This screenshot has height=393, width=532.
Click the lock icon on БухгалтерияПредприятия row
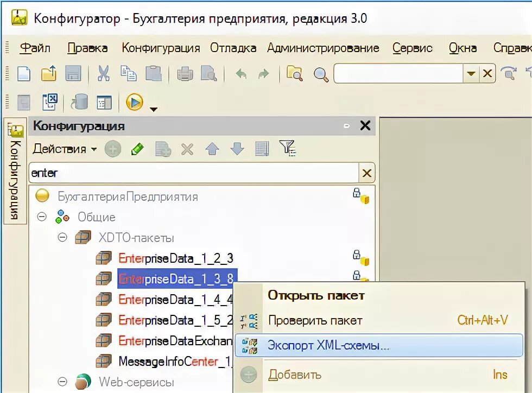(x=357, y=192)
